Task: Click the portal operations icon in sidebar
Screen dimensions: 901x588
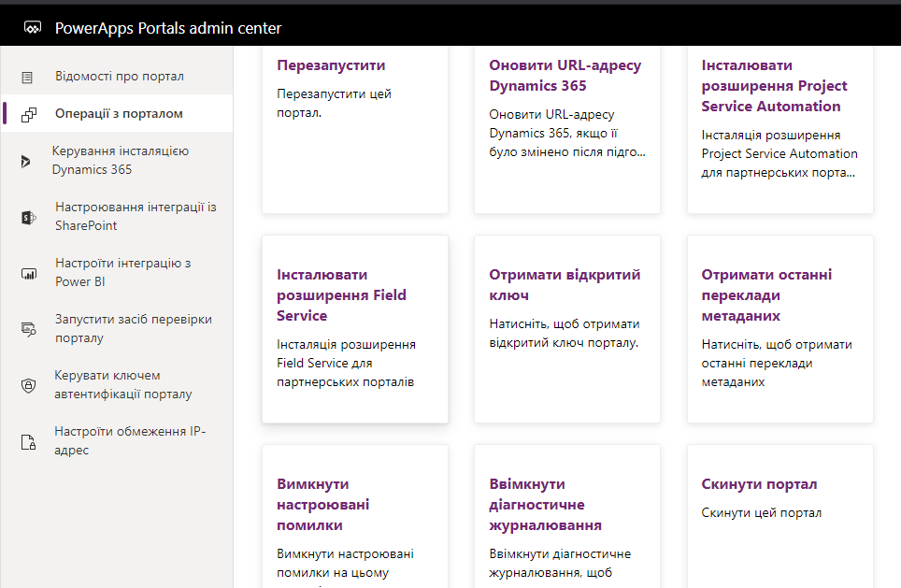Action: point(28,114)
